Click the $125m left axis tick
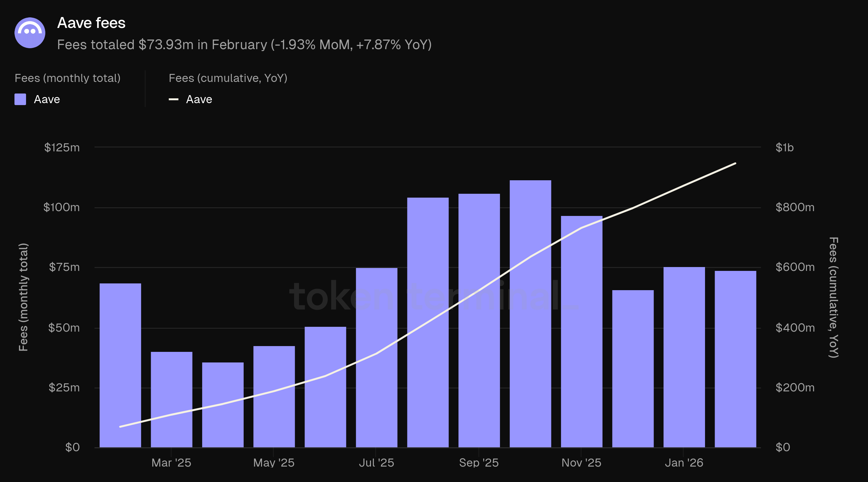This screenshot has height=482, width=868. (62, 147)
